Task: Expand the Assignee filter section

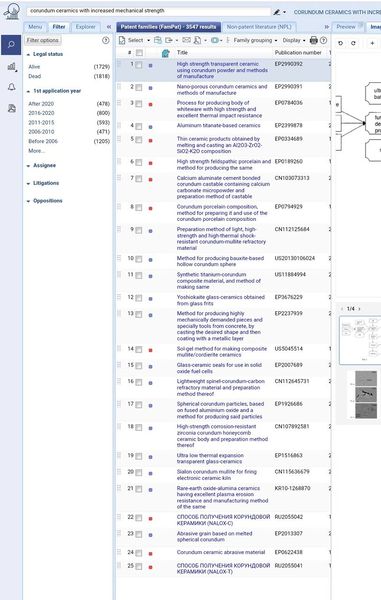Action: [x=44, y=165]
